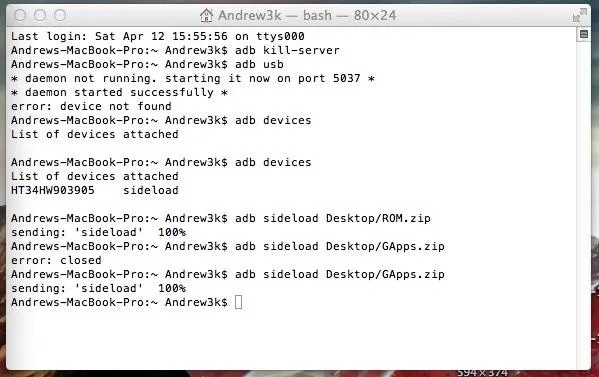Click device serial HT34HW903905
The image size is (599, 377).
point(53,190)
